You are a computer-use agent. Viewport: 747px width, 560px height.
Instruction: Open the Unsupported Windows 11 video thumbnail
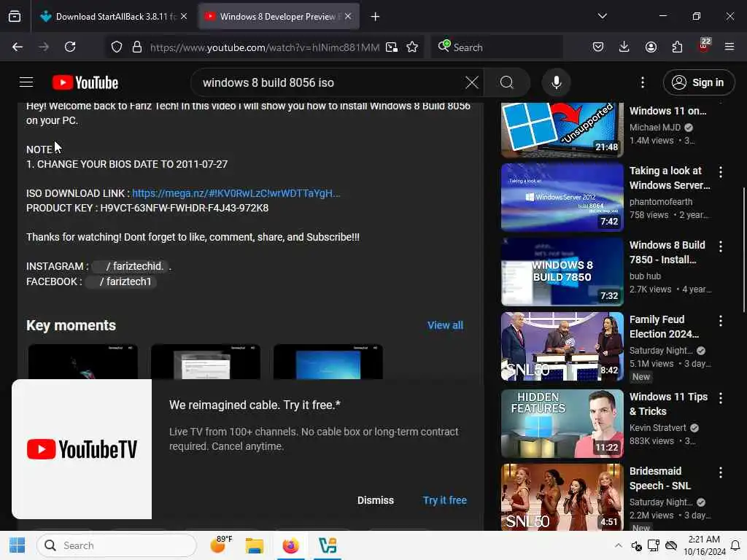562,130
